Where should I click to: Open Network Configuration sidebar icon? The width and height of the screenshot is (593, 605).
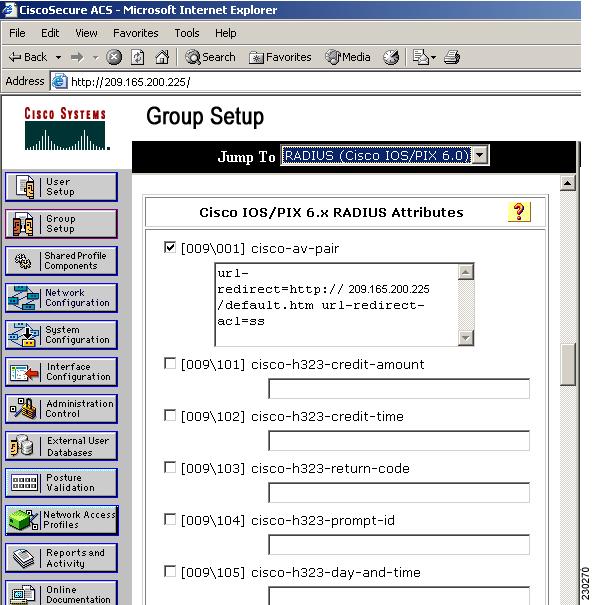(23, 298)
